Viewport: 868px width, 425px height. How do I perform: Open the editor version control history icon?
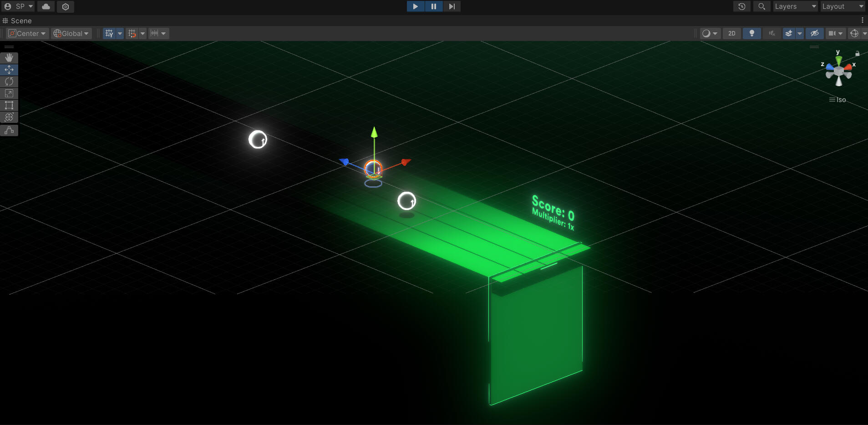tap(741, 6)
